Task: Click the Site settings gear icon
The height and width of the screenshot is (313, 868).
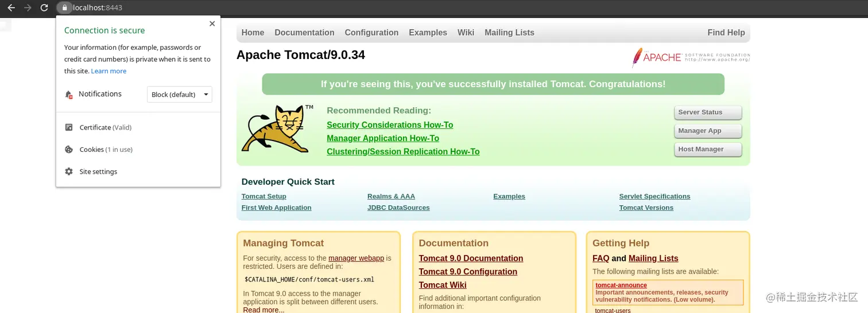Action: [x=69, y=171]
